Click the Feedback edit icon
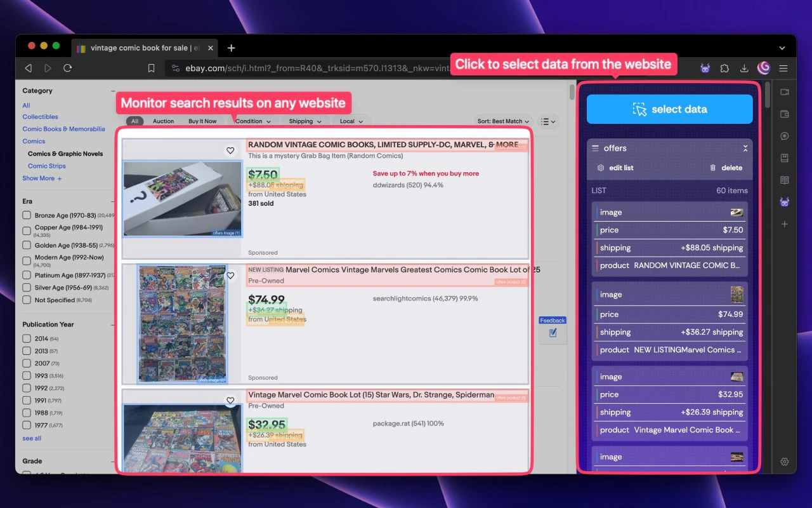This screenshot has height=508, width=812. (553, 333)
